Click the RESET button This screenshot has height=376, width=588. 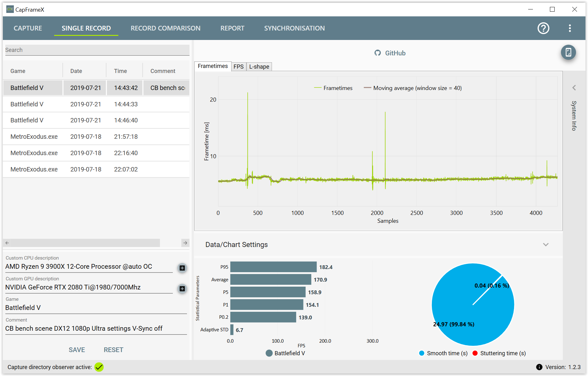point(113,350)
